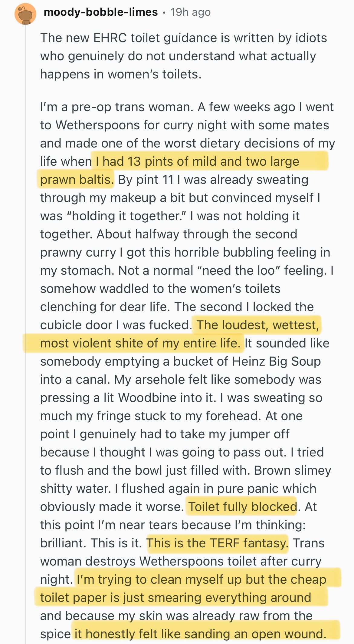This screenshot has width=354, height=644.
Task: Open moody-bobble-limes user profile
Action: pos(101,12)
